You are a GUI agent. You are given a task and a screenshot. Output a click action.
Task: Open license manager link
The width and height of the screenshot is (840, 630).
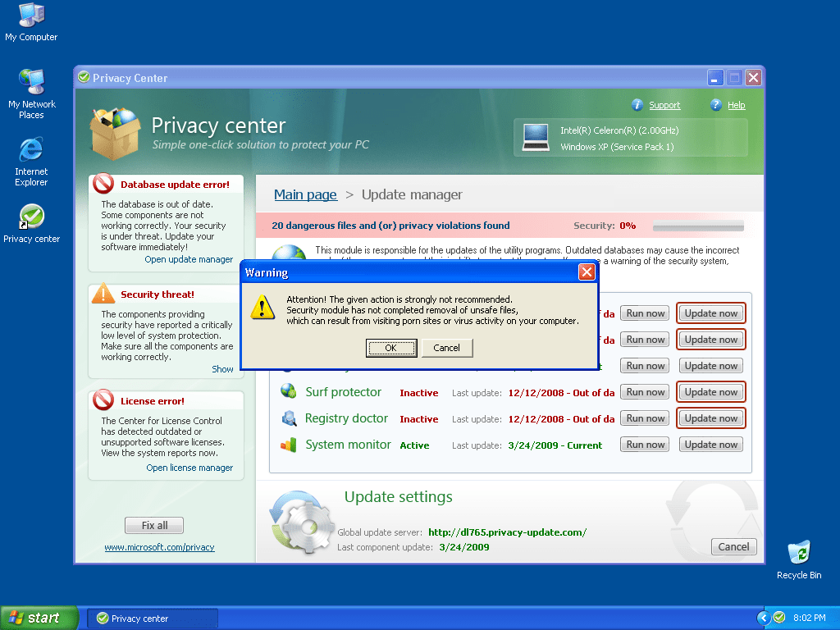point(189,468)
